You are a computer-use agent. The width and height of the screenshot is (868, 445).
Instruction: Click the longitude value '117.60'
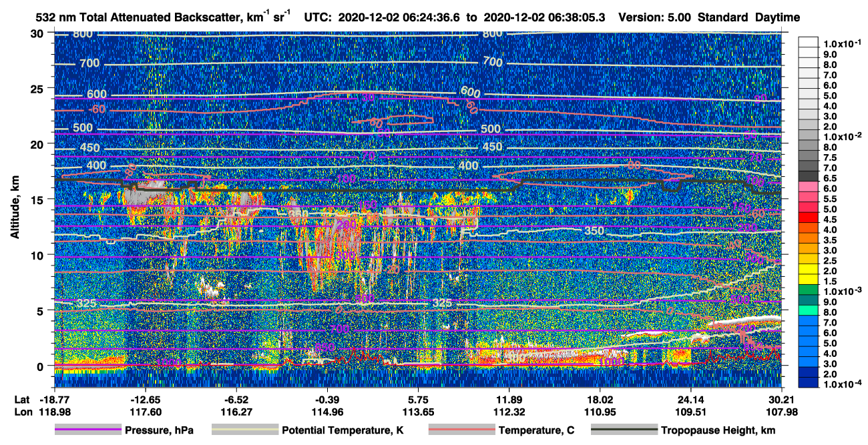[145, 412]
